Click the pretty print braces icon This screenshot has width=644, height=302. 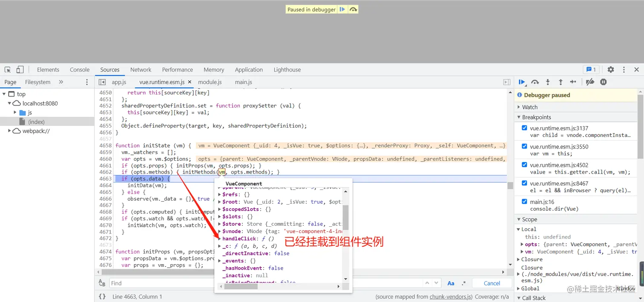click(x=102, y=296)
